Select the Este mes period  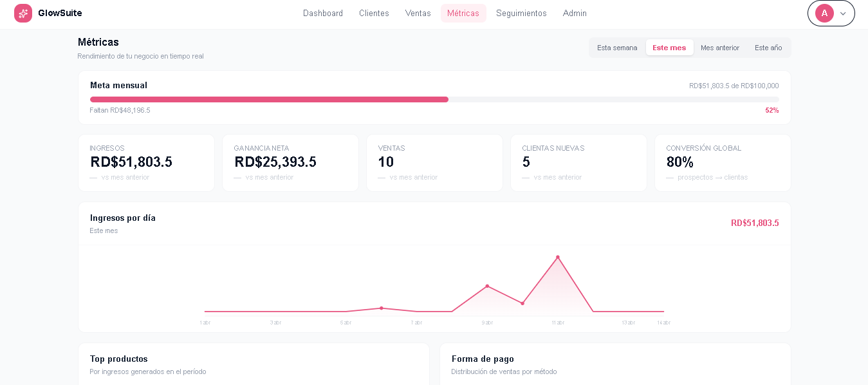[669, 48]
